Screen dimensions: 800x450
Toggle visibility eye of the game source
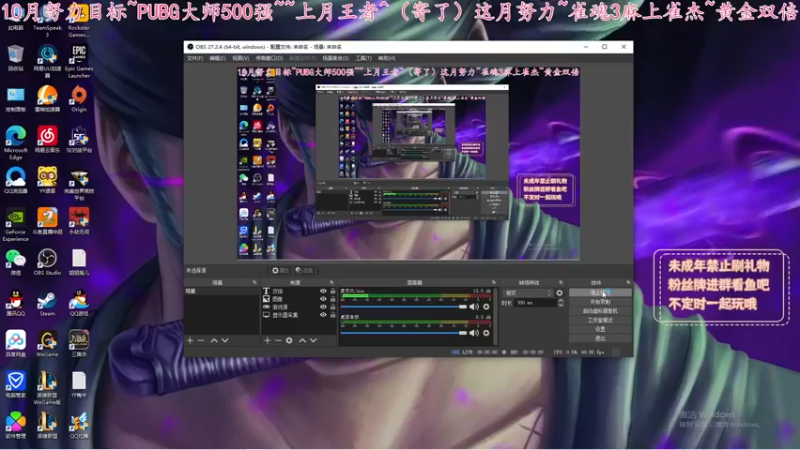(x=323, y=307)
